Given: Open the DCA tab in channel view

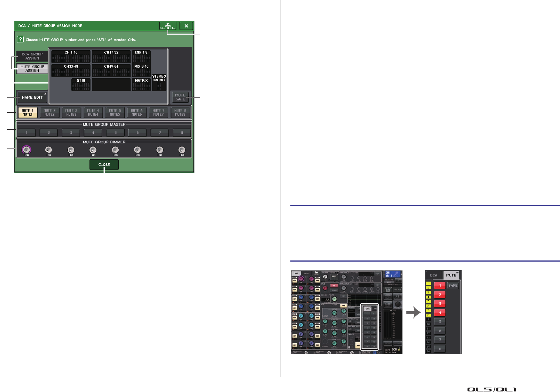Looking at the screenshot, I should [434, 275].
